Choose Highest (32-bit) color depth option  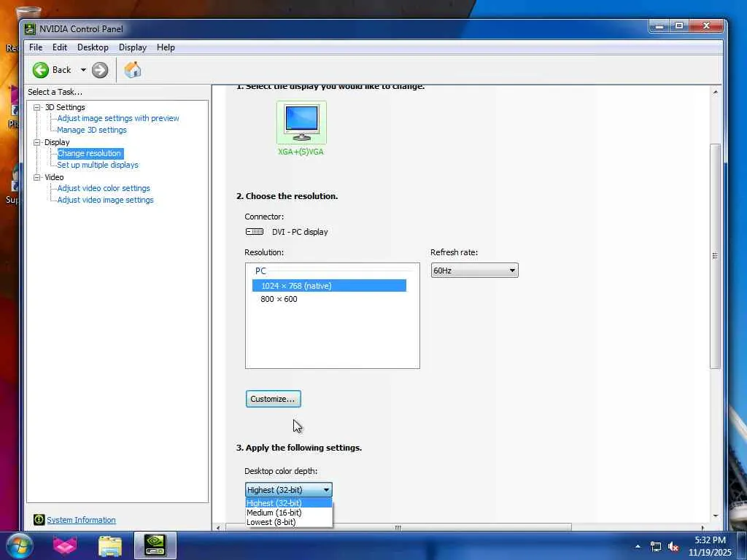tap(289, 503)
